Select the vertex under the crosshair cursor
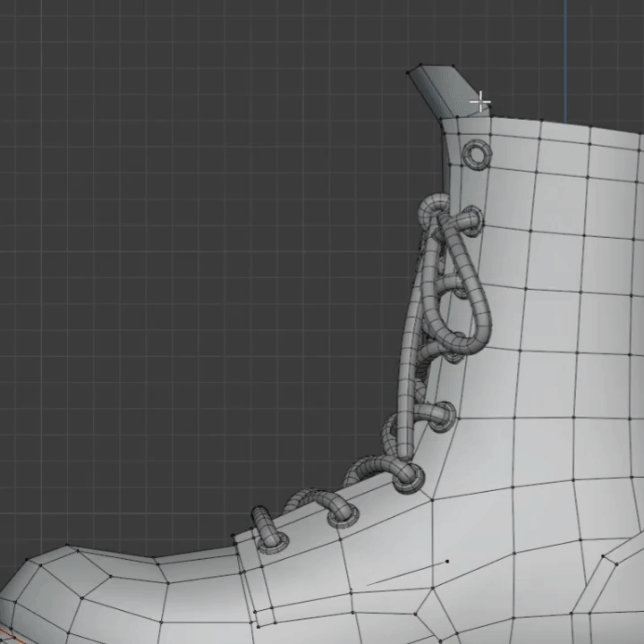644x644 pixels. click(488, 107)
